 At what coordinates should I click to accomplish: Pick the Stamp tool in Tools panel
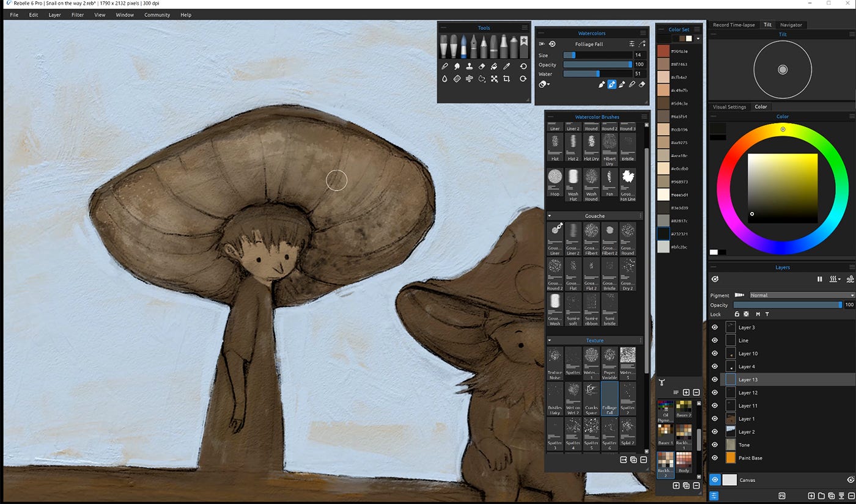pos(469,66)
